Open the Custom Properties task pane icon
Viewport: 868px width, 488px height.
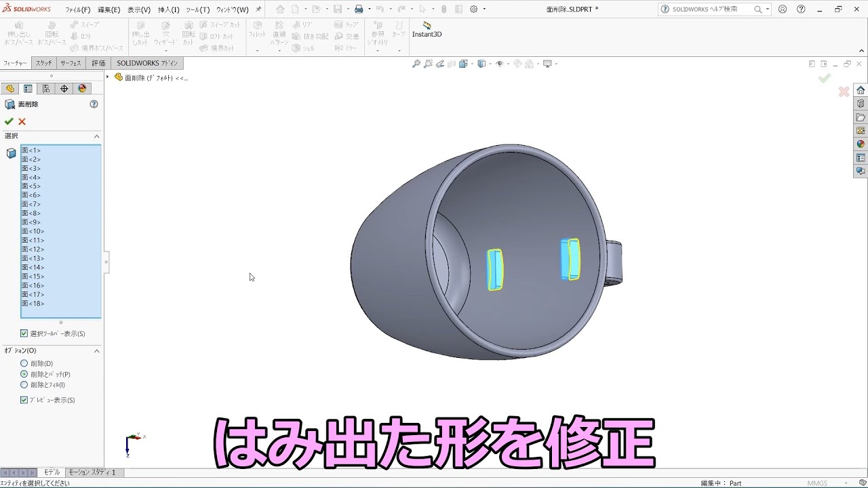pyautogui.click(x=861, y=158)
